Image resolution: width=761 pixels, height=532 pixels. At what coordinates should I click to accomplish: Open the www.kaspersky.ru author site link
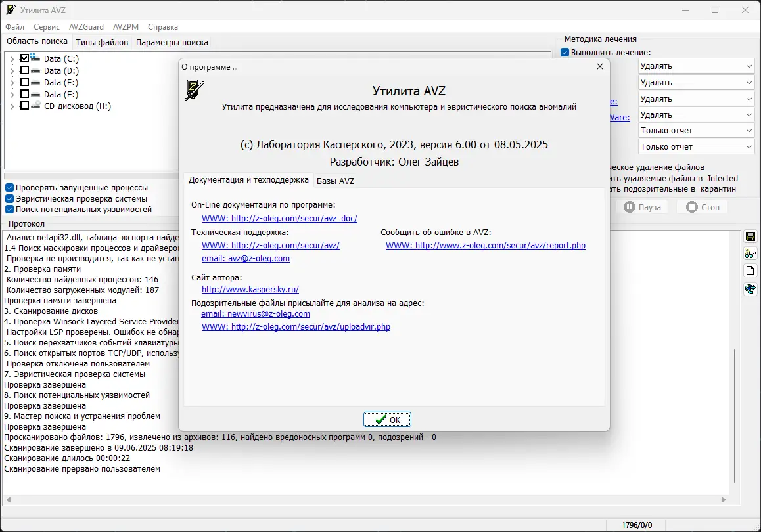[x=250, y=289]
